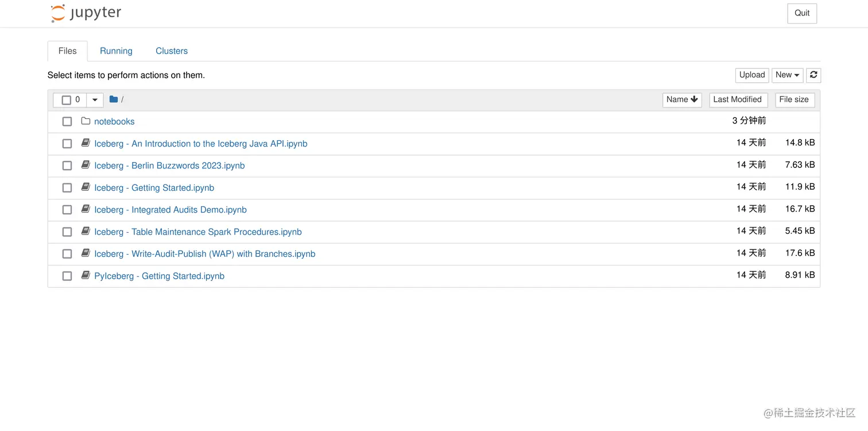Select checkbox for Iceberg Java API notebook
This screenshot has height=431, width=868.
tap(67, 144)
